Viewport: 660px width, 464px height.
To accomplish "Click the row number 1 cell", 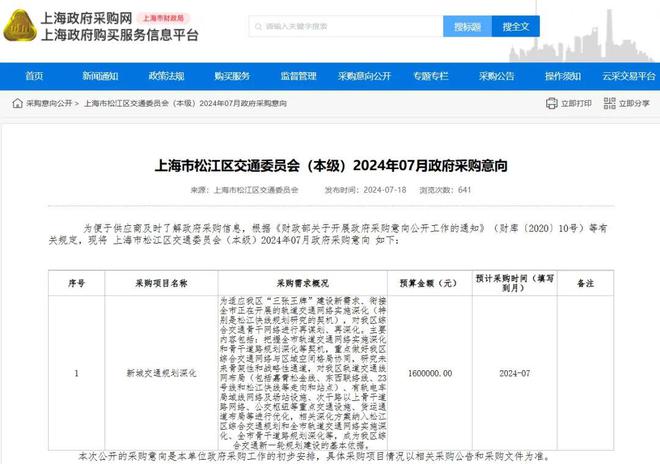I will point(77,373).
